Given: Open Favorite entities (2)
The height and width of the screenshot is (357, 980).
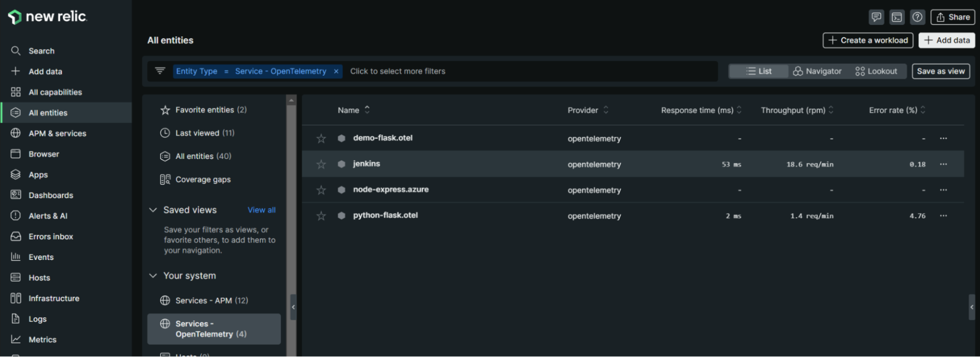Looking at the screenshot, I should [x=211, y=110].
